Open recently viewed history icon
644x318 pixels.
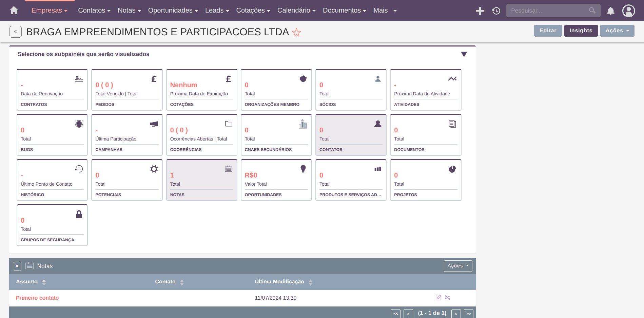(496, 11)
